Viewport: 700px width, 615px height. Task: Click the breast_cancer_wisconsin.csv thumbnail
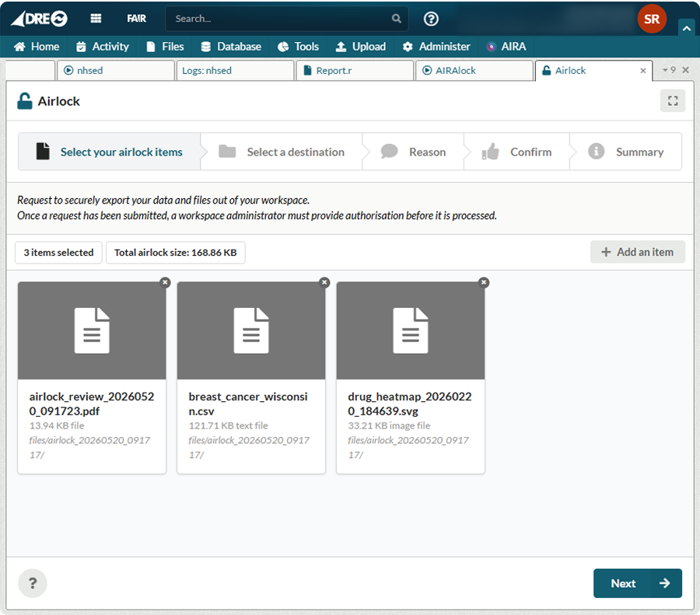pos(251,330)
